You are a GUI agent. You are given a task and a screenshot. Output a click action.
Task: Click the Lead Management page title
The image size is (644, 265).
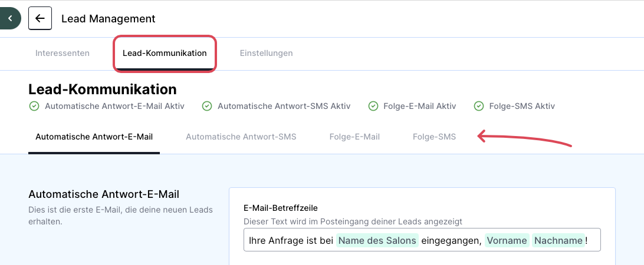pos(109,19)
